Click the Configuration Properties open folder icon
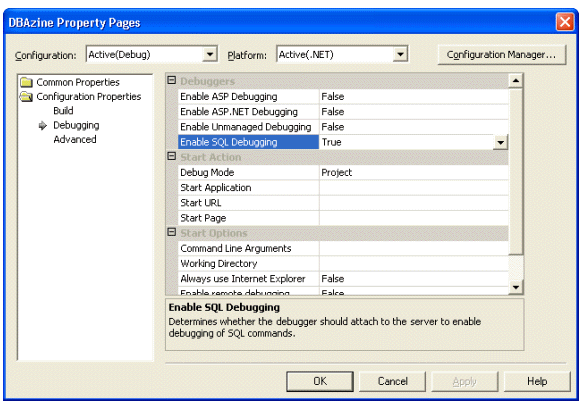The width and height of the screenshot is (584, 406). 26,97
